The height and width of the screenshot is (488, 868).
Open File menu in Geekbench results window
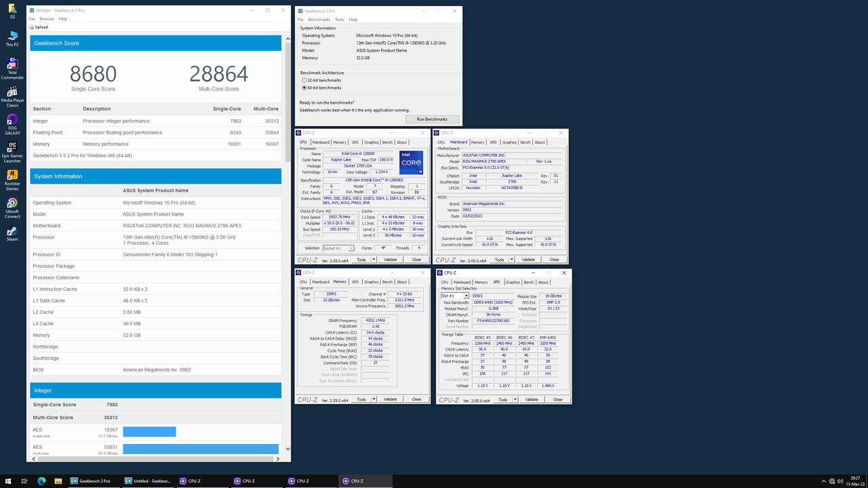click(32, 19)
